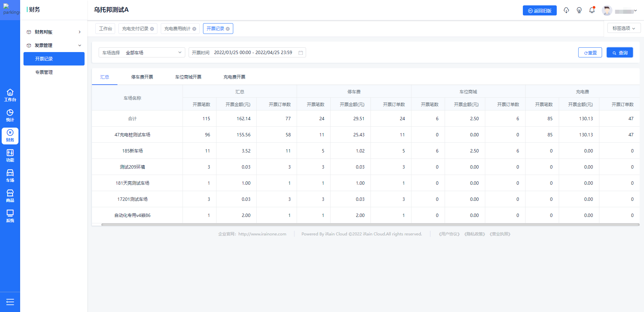
Task: Open the 工作台 home icon in sidebar
Action: [x=10, y=95]
